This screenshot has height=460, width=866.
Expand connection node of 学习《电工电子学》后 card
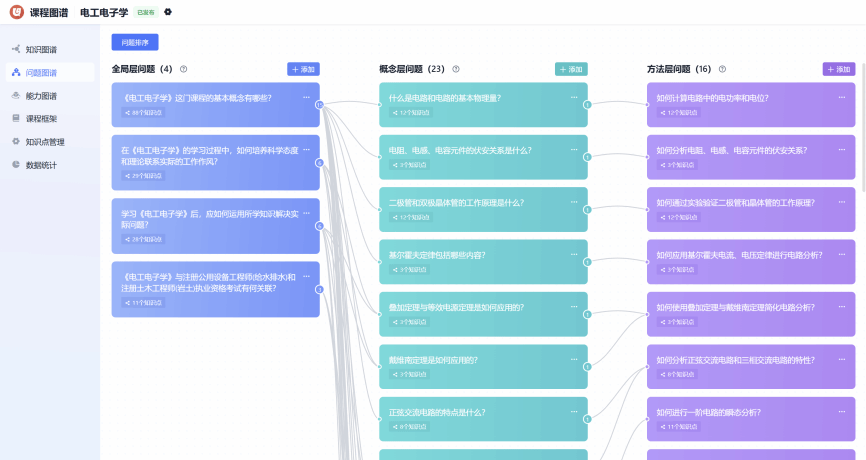(x=319, y=226)
